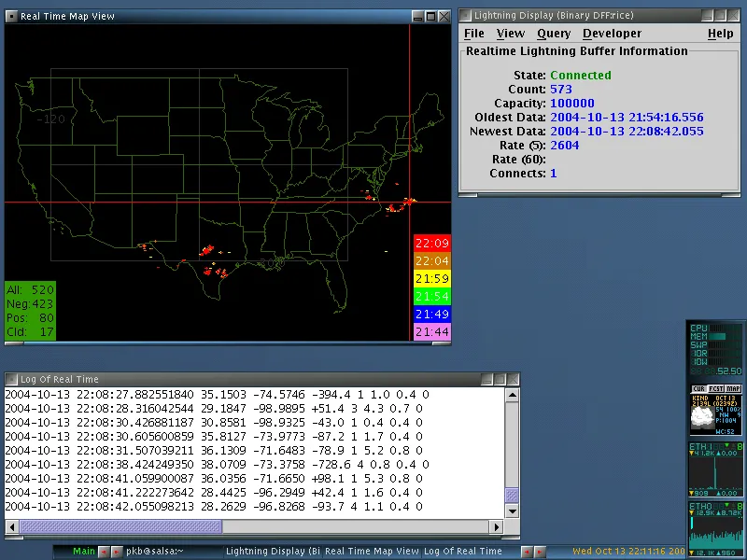Open the Developer menu
This screenshot has width=747, height=560.
pos(612,34)
